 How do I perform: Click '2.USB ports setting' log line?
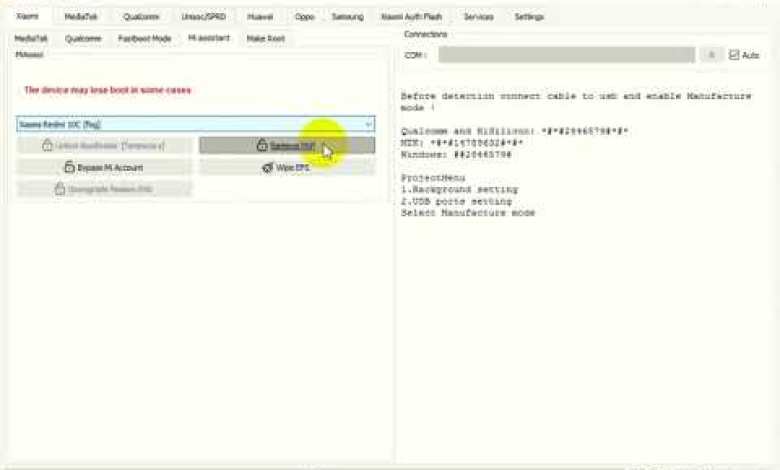pyautogui.click(x=457, y=201)
